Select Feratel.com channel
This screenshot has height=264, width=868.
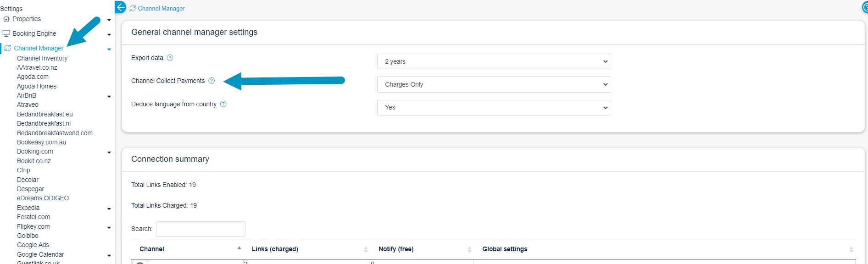point(33,217)
